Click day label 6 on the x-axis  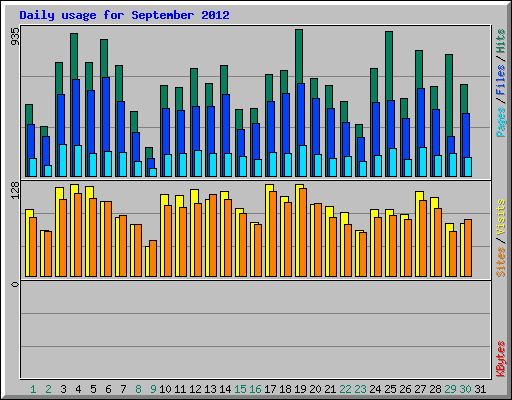108,389
